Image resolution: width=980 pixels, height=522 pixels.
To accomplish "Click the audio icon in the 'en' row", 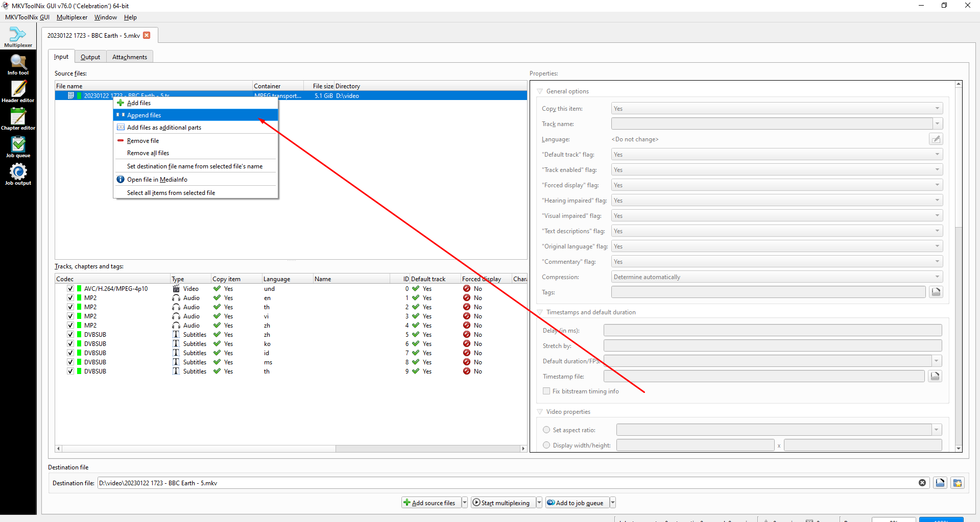I will [176, 298].
